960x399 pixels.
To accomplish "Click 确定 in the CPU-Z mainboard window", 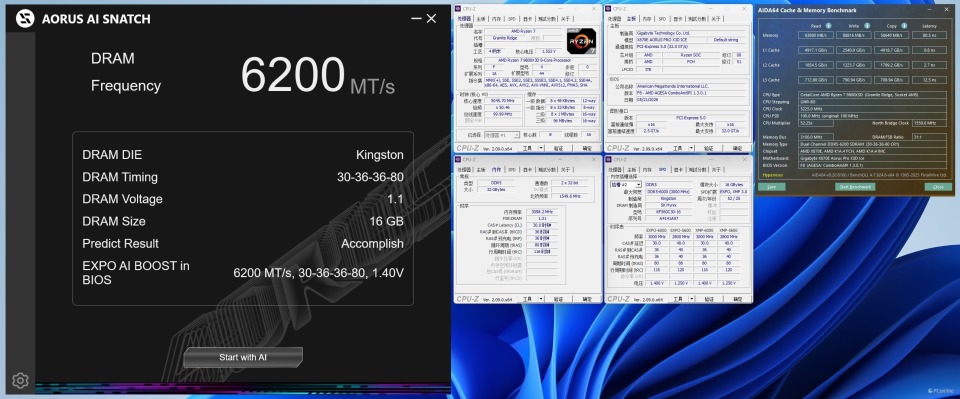I will (737, 148).
